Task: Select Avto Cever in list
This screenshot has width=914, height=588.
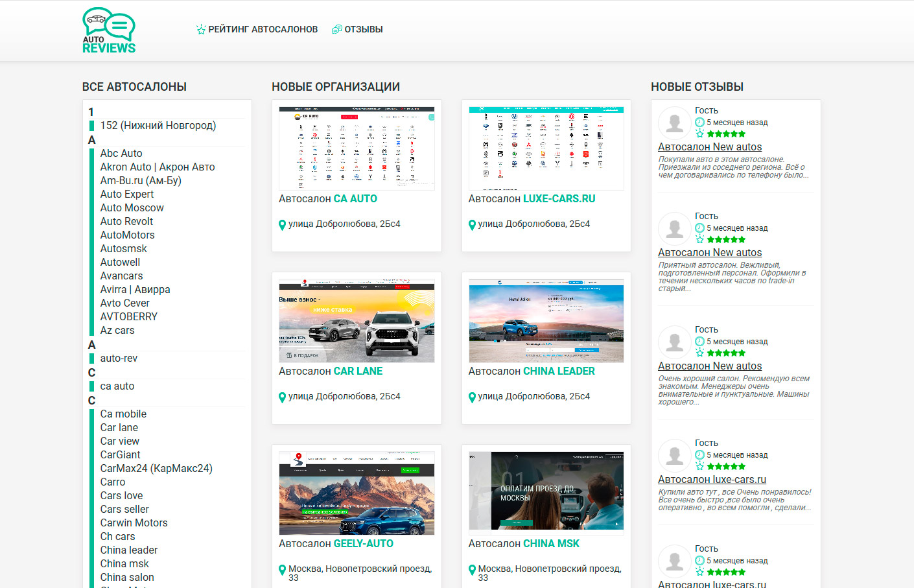Action: [x=124, y=303]
